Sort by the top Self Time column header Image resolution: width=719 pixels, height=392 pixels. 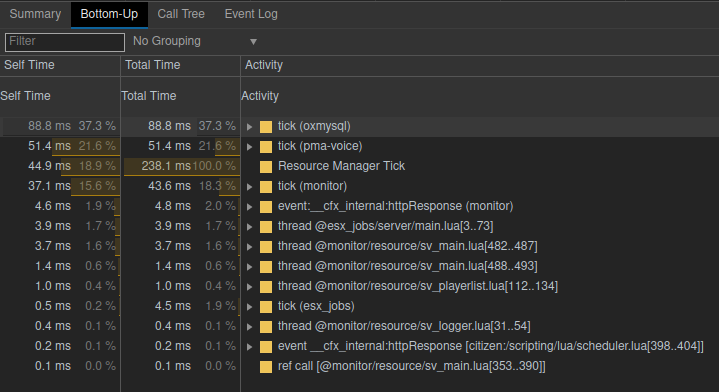(60, 65)
